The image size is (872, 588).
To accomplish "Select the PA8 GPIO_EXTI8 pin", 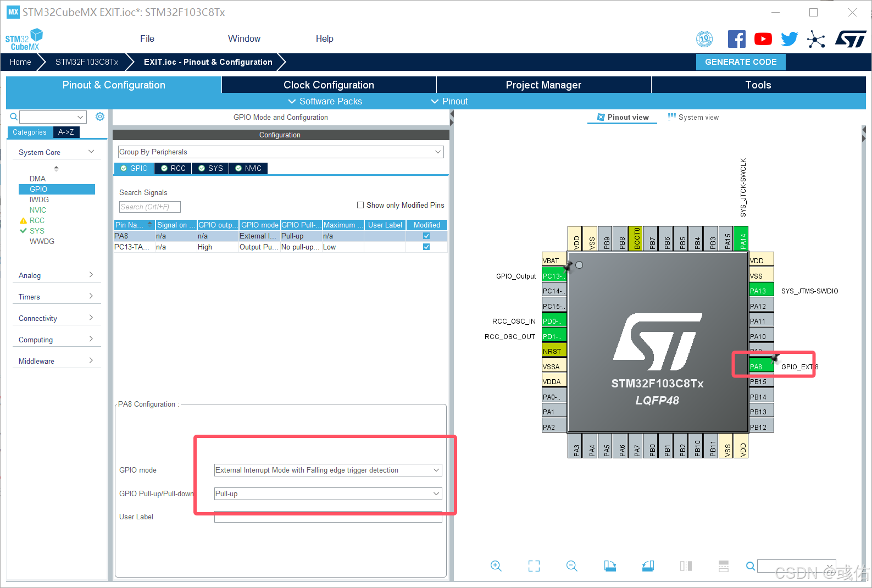I will pos(762,367).
